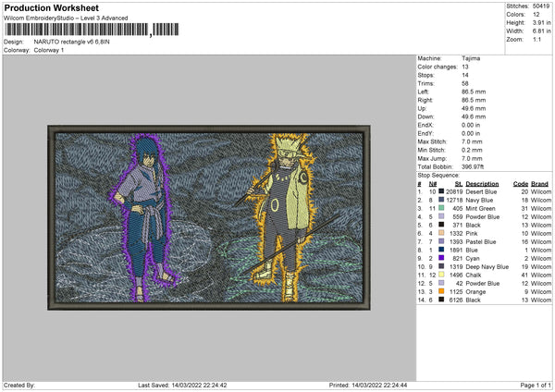Click the 'EndX:' label
Image resolution: width=555 pixels, height=392 pixels.
425,125
